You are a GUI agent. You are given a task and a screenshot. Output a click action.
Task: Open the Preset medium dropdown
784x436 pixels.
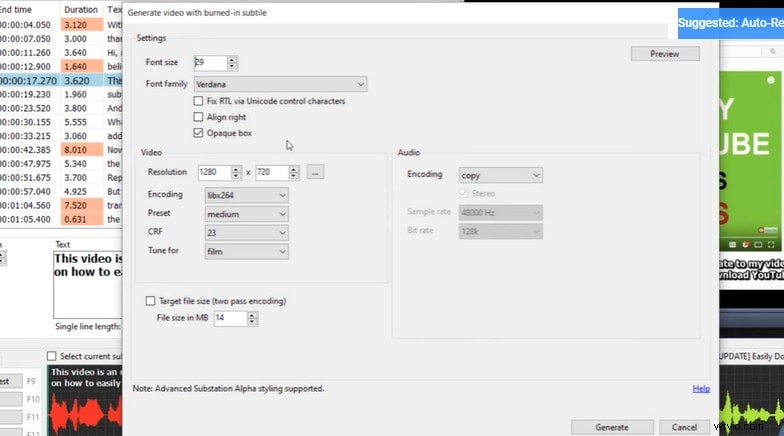coord(246,213)
